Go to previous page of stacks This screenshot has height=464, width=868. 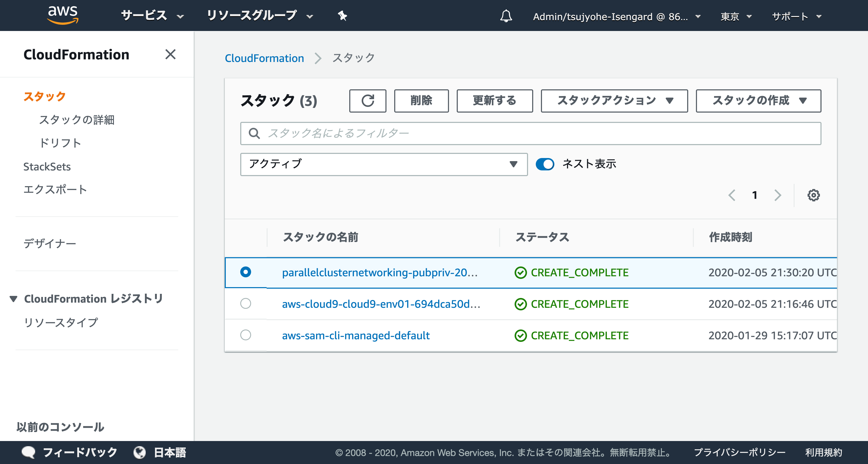pos(732,195)
